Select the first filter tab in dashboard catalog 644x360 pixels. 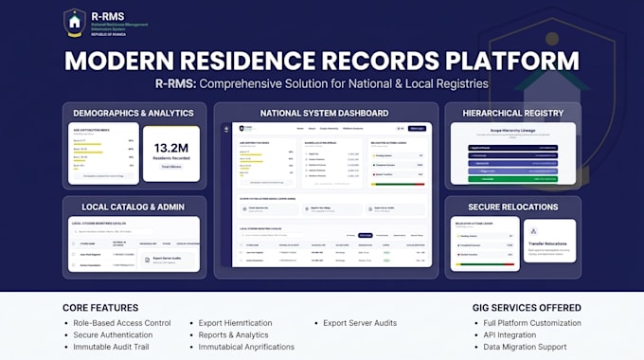click(x=350, y=236)
